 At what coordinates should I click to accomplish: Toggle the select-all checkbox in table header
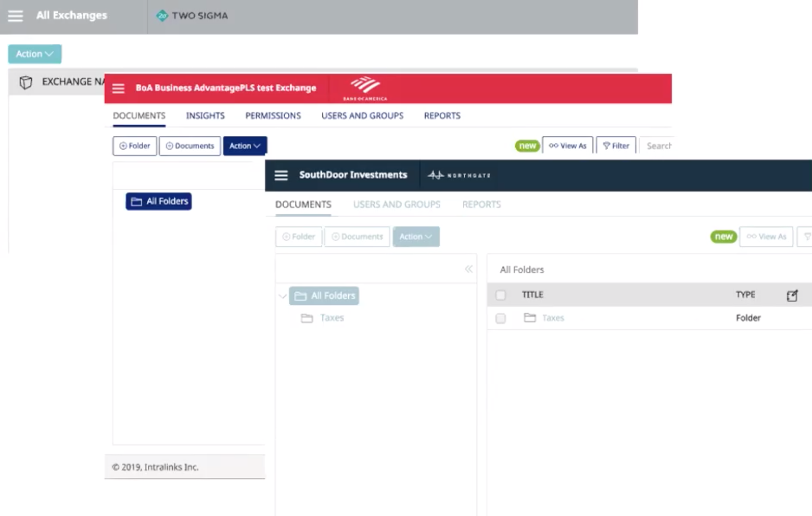[501, 295]
